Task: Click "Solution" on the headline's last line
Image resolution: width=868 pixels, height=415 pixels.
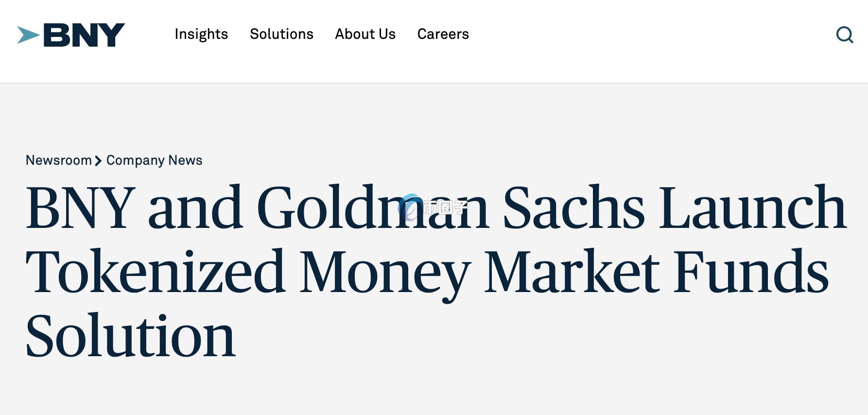Action: coord(130,335)
